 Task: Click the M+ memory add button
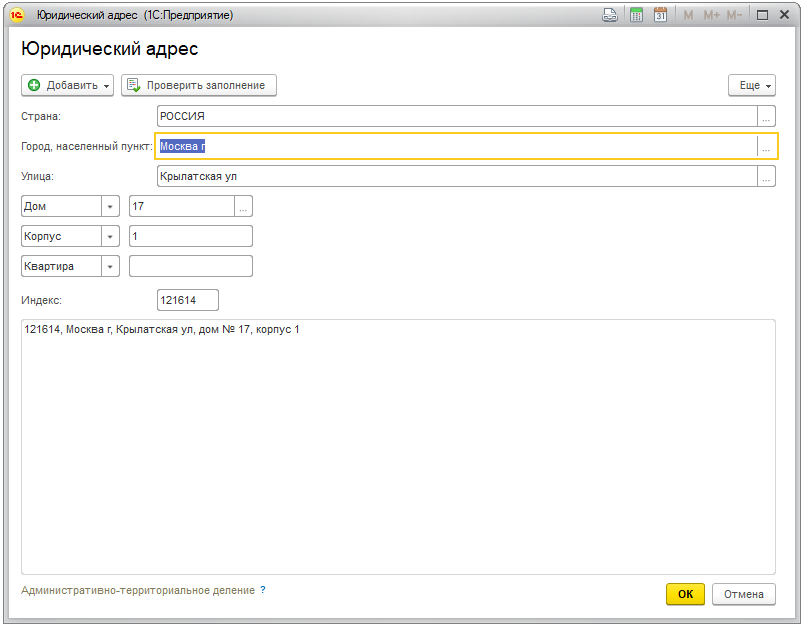tap(711, 16)
